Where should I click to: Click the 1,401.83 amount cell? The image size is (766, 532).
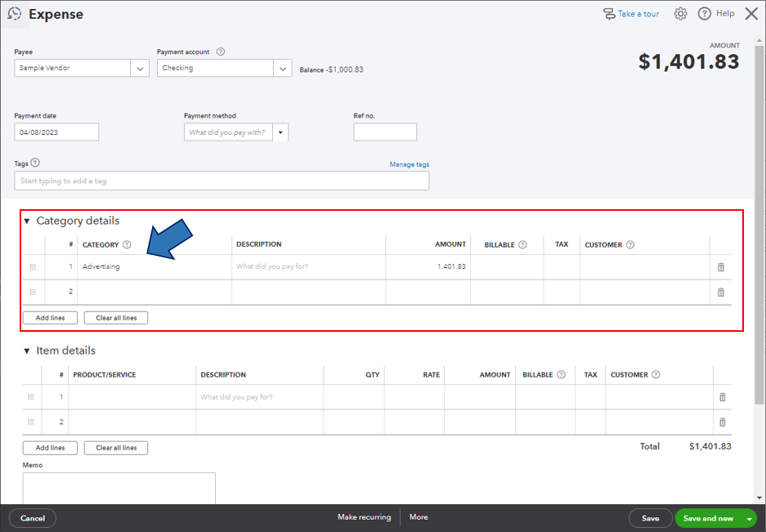pyautogui.click(x=428, y=266)
